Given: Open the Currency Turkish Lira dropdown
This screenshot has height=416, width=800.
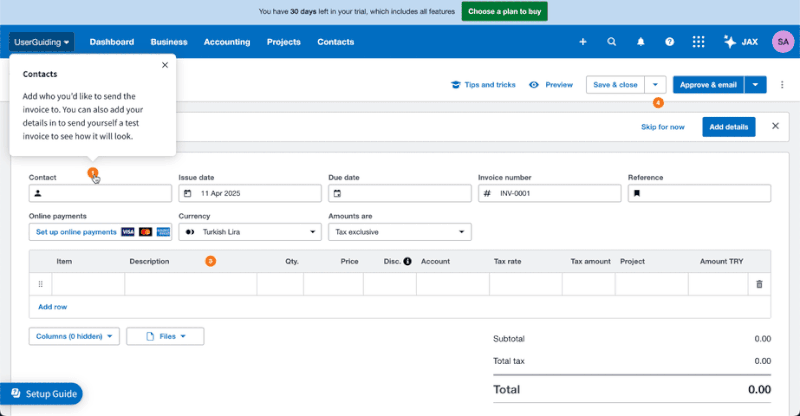Looking at the screenshot, I should pos(250,232).
